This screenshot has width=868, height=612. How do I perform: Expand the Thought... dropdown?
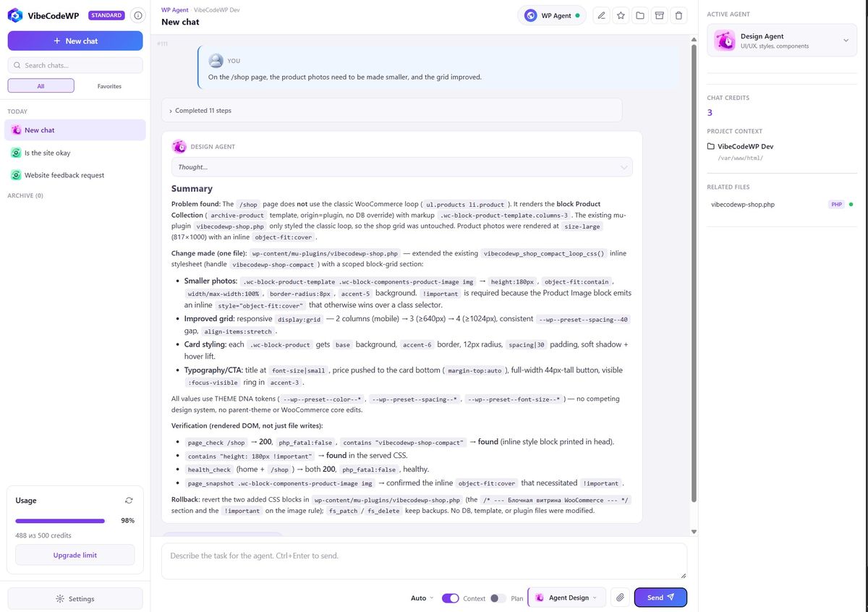[401, 167]
